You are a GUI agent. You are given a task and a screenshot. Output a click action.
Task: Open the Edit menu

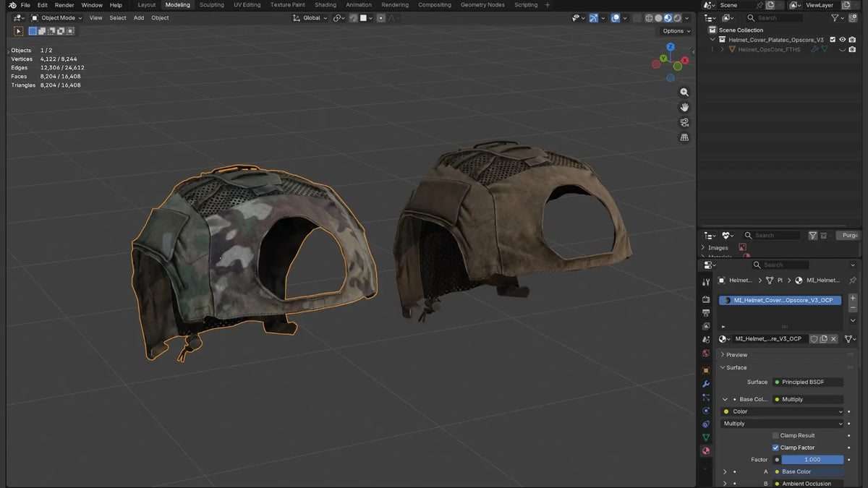43,5
